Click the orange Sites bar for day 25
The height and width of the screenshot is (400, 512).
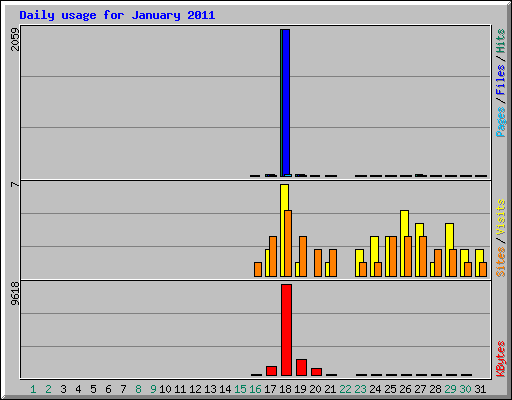tap(393, 256)
